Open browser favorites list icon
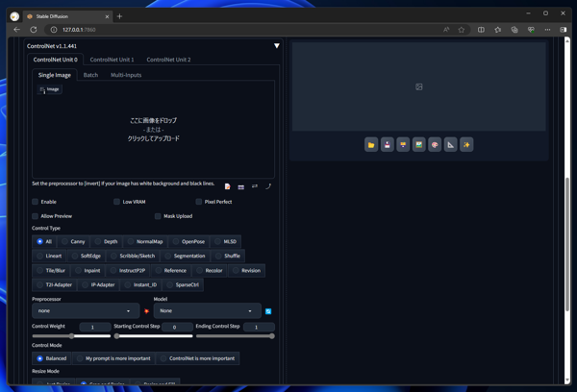 pyautogui.click(x=498, y=30)
